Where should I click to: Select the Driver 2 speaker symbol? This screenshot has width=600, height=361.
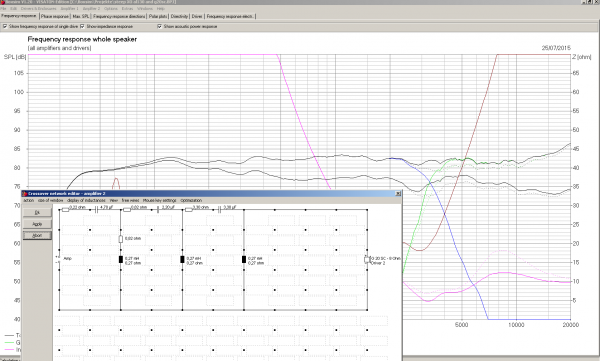click(x=367, y=260)
